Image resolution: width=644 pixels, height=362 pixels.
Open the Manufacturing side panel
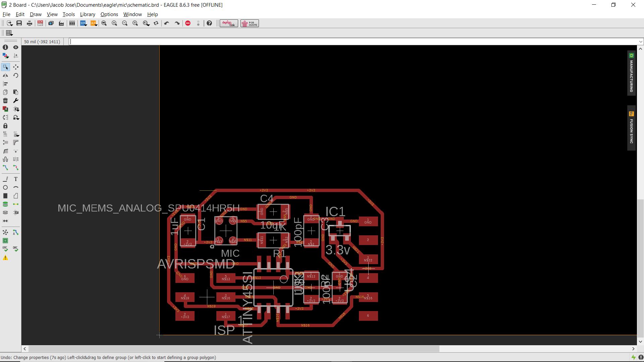coord(631,73)
